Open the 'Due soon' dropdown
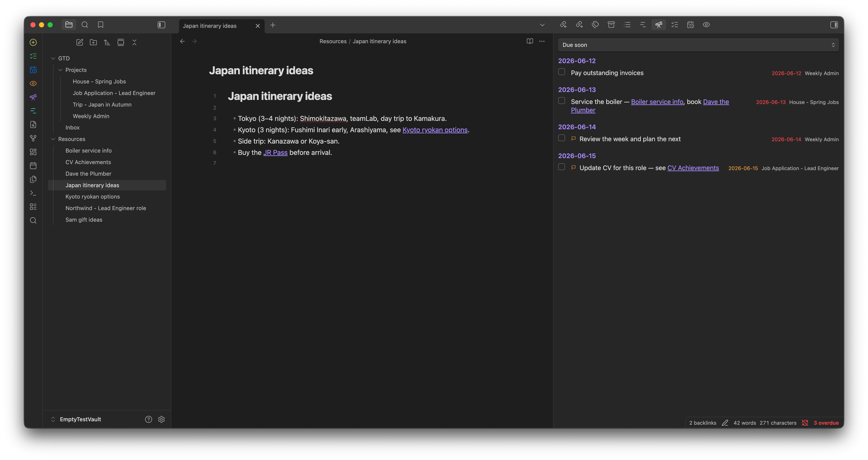Image resolution: width=868 pixels, height=460 pixels. [698, 45]
